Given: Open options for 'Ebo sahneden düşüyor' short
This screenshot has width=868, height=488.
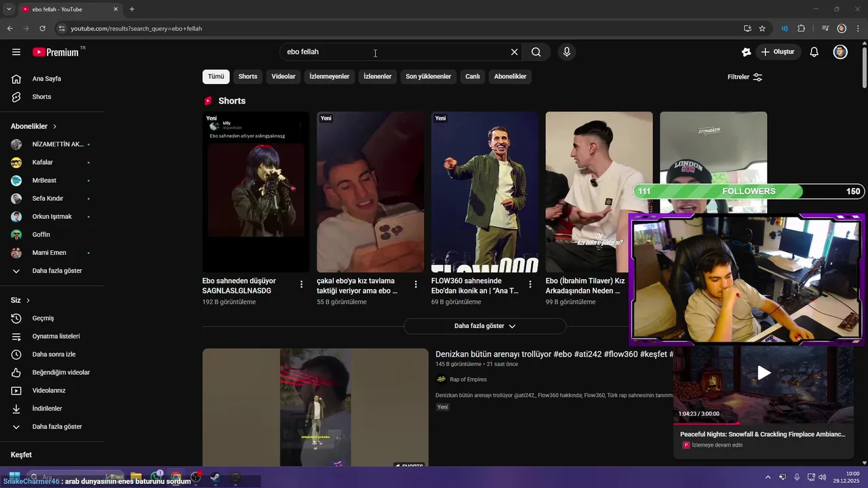Looking at the screenshot, I should coord(302,285).
